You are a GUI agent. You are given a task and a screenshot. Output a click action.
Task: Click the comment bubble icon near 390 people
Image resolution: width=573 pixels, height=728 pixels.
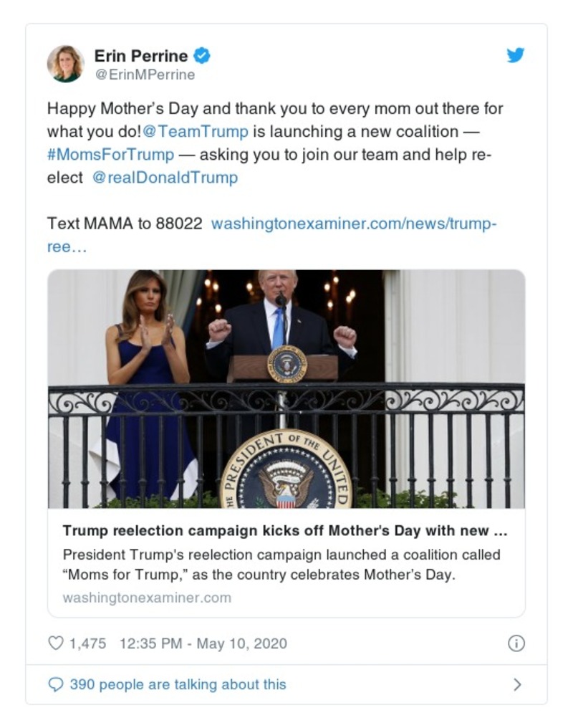[x=55, y=684]
